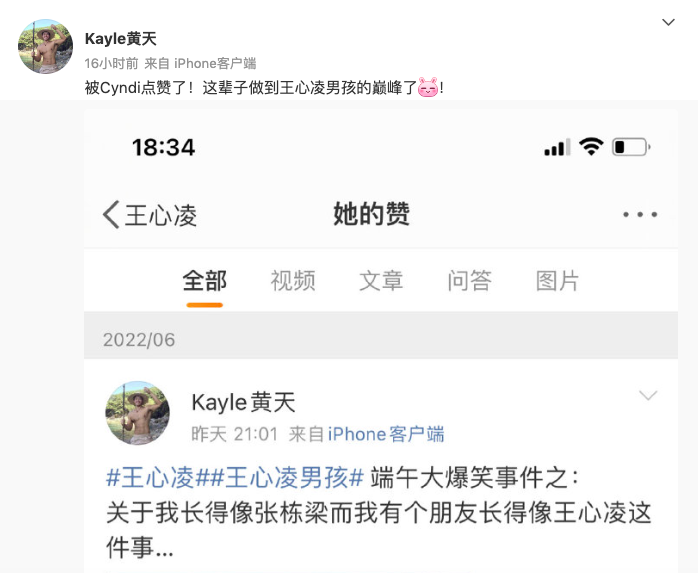Click the pink bunny emoji in post

click(x=428, y=87)
